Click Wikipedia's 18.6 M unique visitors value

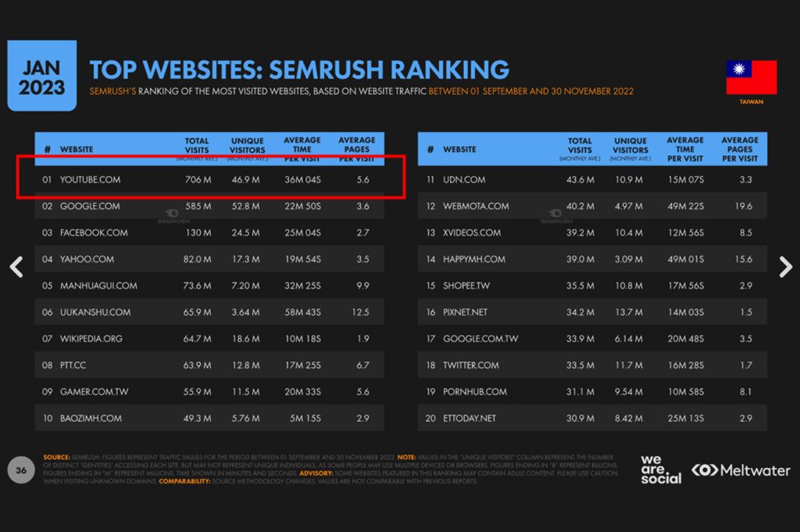(x=245, y=339)
